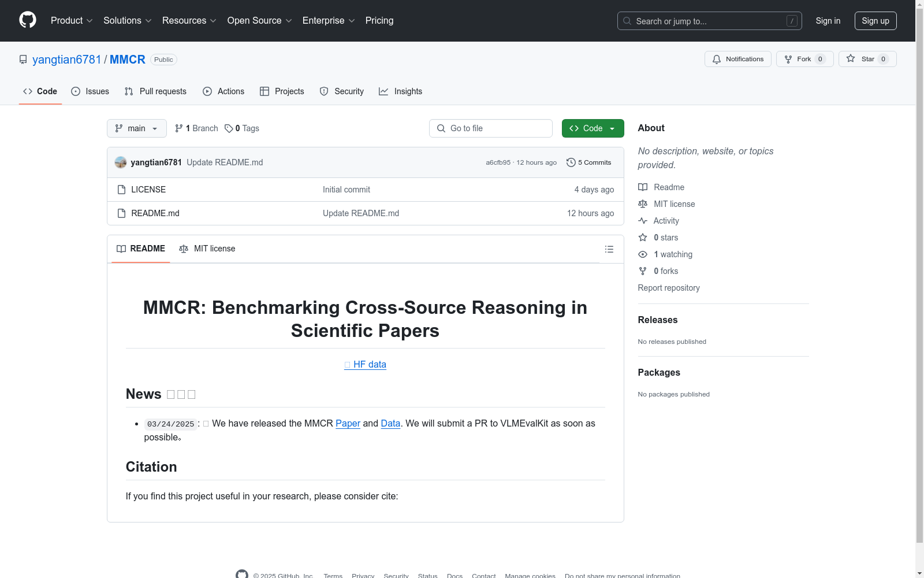Click the magnifier icon in header search
Screen dimensions: 924x578
pyautogui.click(x=627, y=21)
